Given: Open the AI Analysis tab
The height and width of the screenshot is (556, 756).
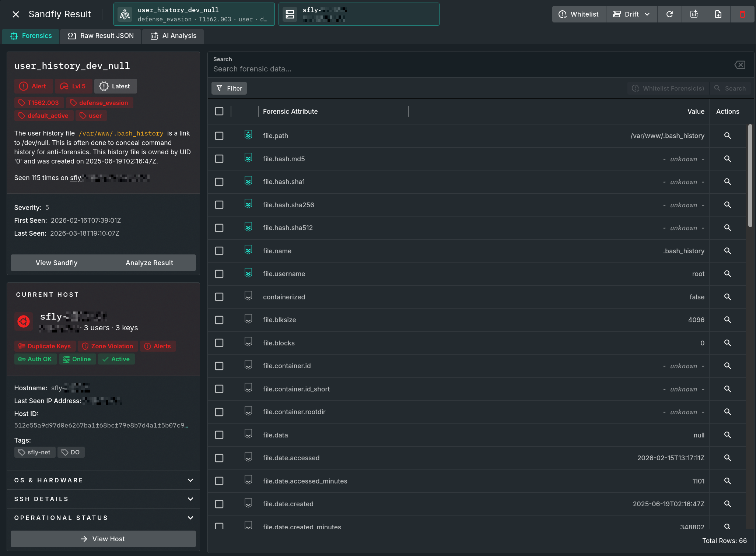Looking at the screenshot, I should [174, 36].
